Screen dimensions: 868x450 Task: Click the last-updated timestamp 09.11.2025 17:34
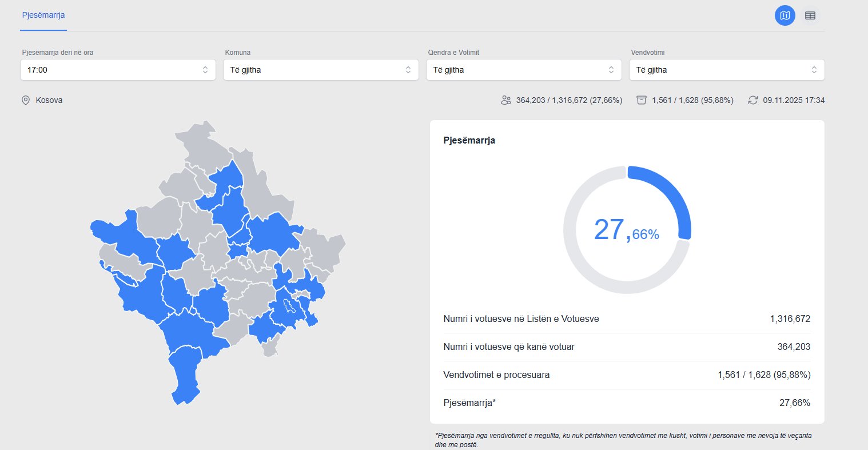(794, 101)
